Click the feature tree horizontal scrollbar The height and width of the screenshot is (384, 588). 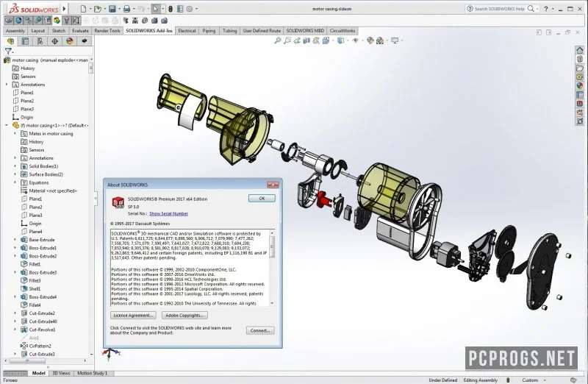pos(45,360)
